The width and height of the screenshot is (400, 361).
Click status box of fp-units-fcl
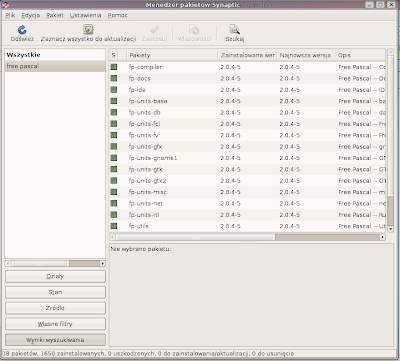click(114, 124)
